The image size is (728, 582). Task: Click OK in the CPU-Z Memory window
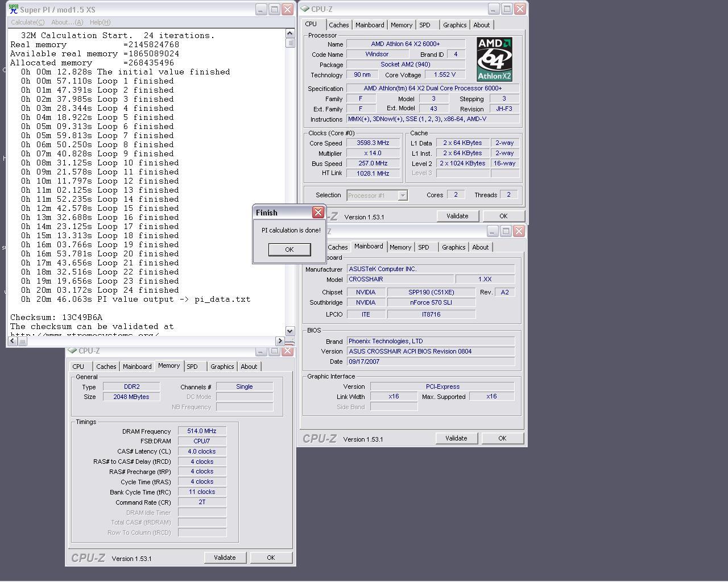click(271, 558)
